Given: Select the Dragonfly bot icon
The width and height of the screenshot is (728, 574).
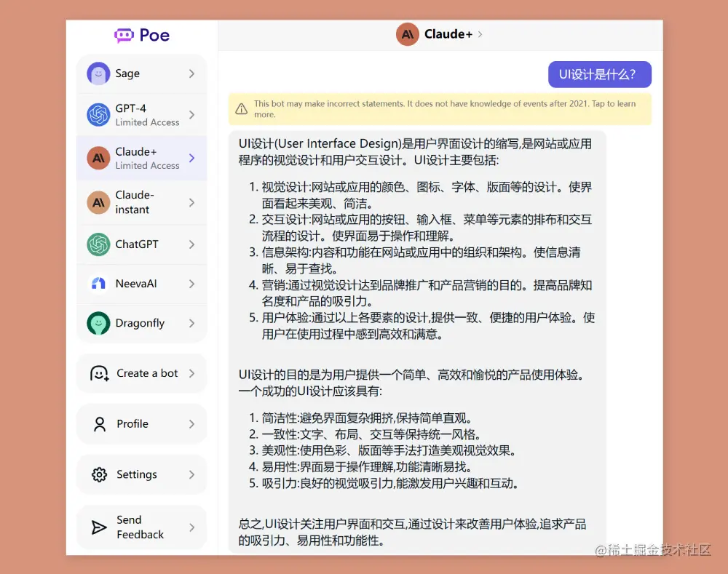Looking at the screenshot, I should tap(98, 323).
